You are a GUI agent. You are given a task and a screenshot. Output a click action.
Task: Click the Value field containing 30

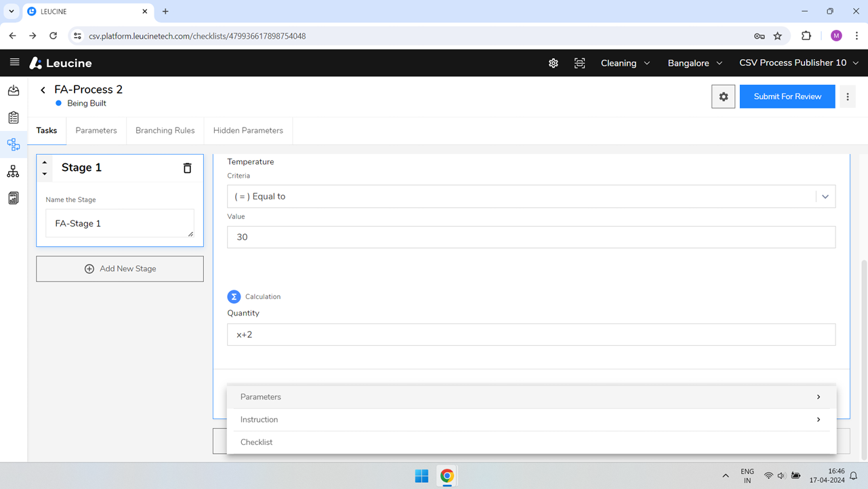531,237
